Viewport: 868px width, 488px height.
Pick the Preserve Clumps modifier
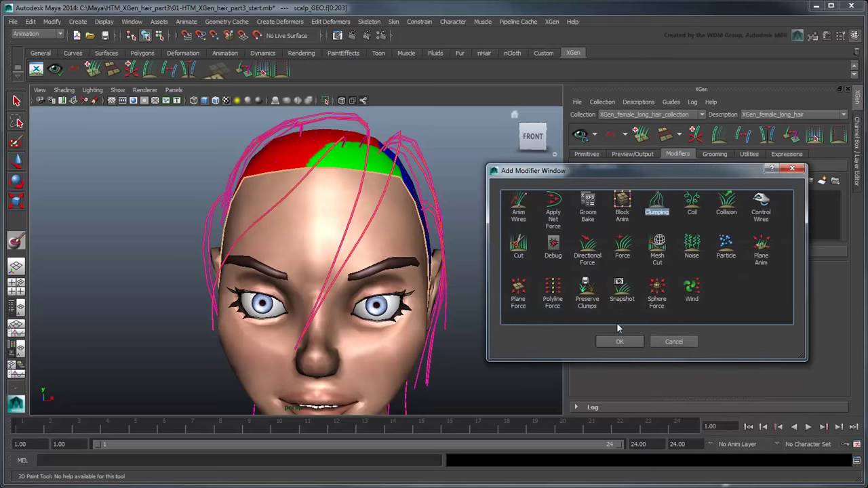coord(587,294)
